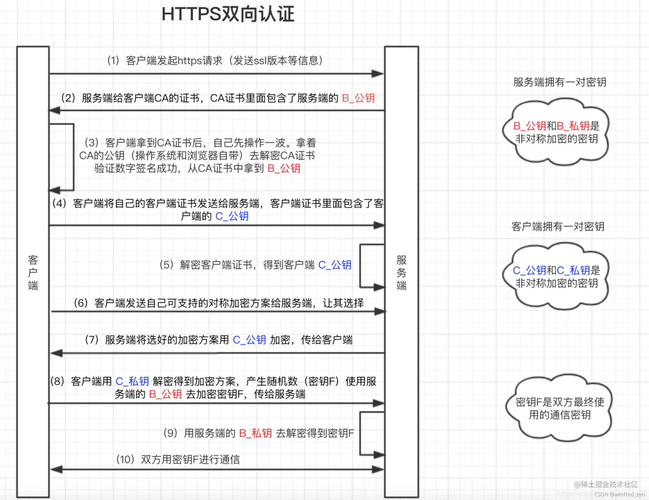Viewport: 649px width, 500px height.
Task: Select step (9) 用服务端的 B_私钥 text
Action: pos(259,433)
